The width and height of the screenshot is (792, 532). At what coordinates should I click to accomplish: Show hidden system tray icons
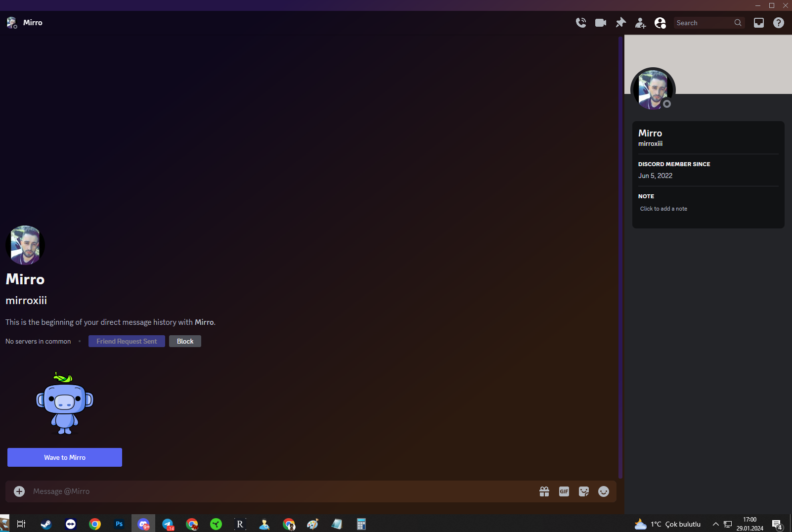(715, 524)
